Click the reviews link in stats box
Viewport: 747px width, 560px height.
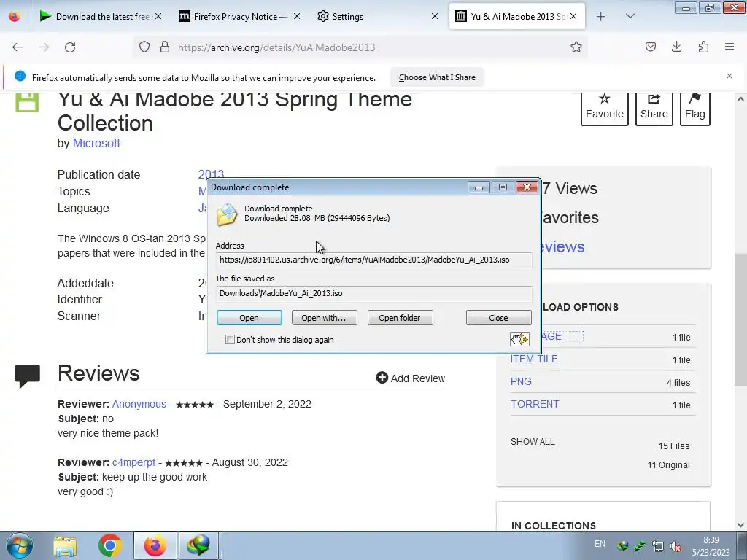[x=562, y=246]
